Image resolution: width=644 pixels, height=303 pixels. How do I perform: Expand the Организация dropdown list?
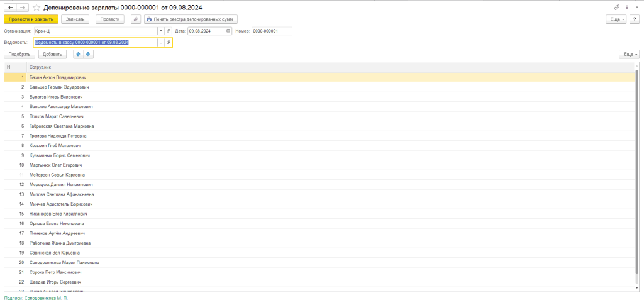click(161, 31)
